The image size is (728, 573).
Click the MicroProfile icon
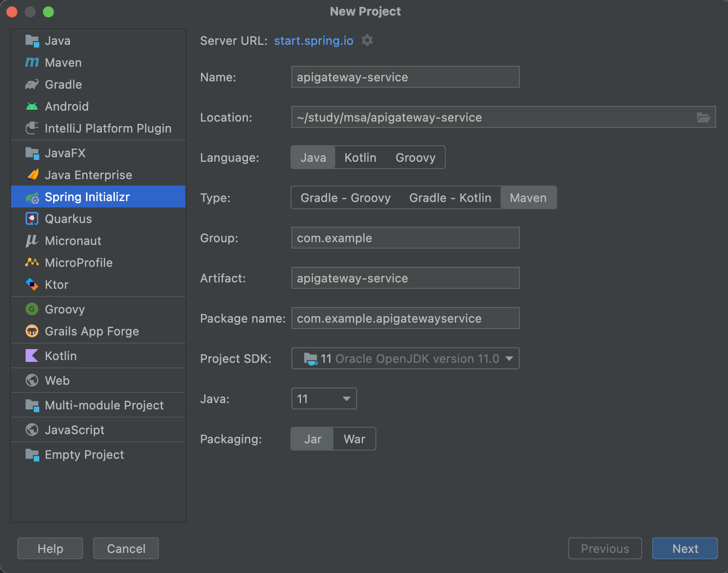[x=32, y=263]
